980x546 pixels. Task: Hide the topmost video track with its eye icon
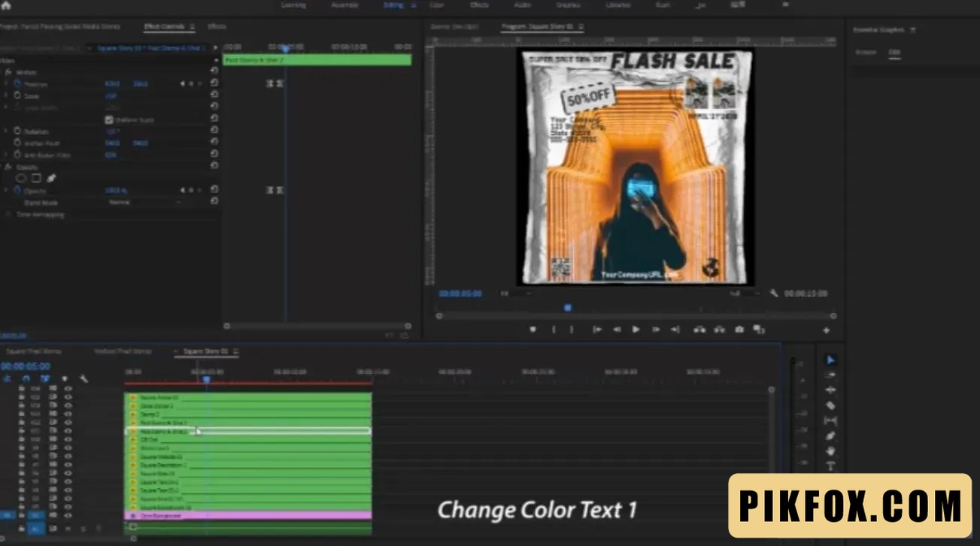pyautogui.click(x=68, y=389)
